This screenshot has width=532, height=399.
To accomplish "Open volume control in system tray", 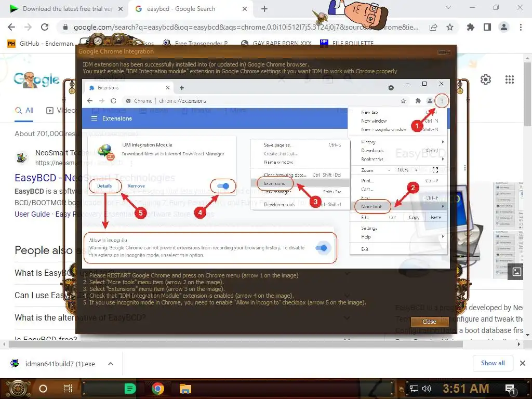I will pyautogui.click(x=427, y=389).
